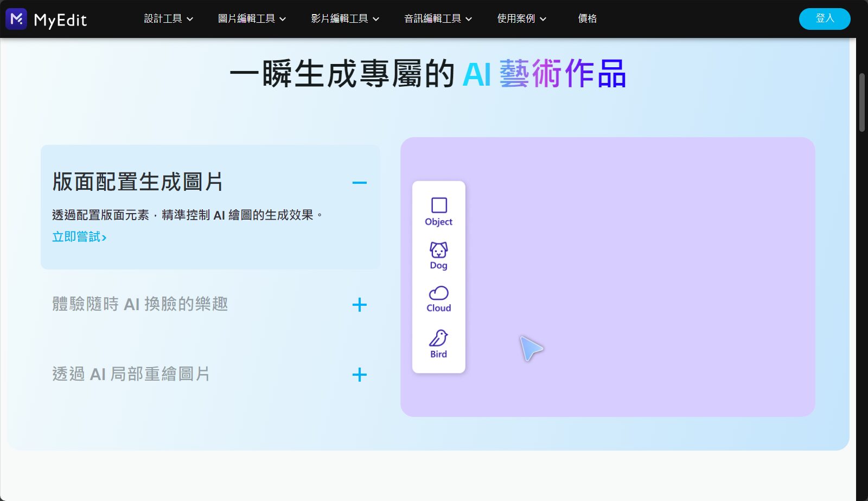868x501 pixels.
Task: Click the 版面配置生成圖片 heading
Action: [138, 182]
